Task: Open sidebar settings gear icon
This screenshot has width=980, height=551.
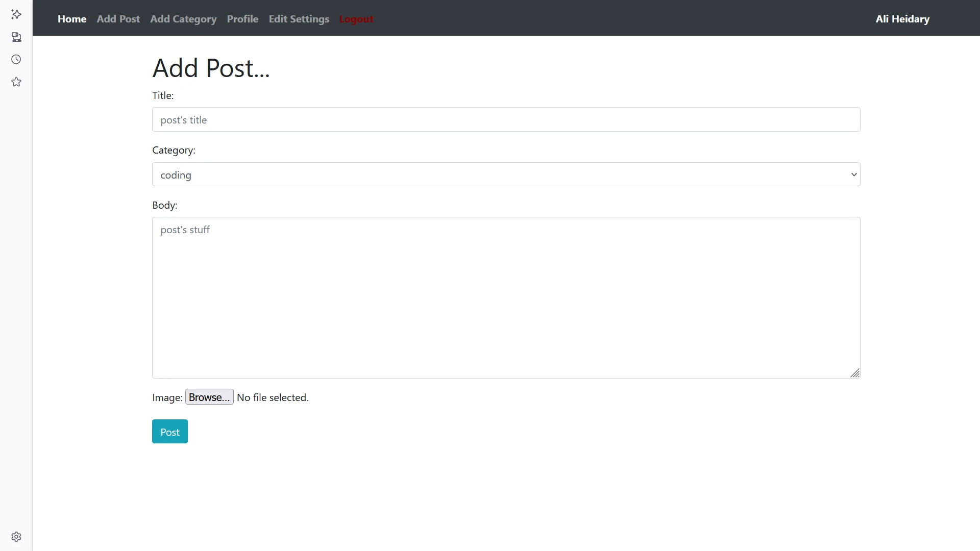Action: tap(16, 537)
